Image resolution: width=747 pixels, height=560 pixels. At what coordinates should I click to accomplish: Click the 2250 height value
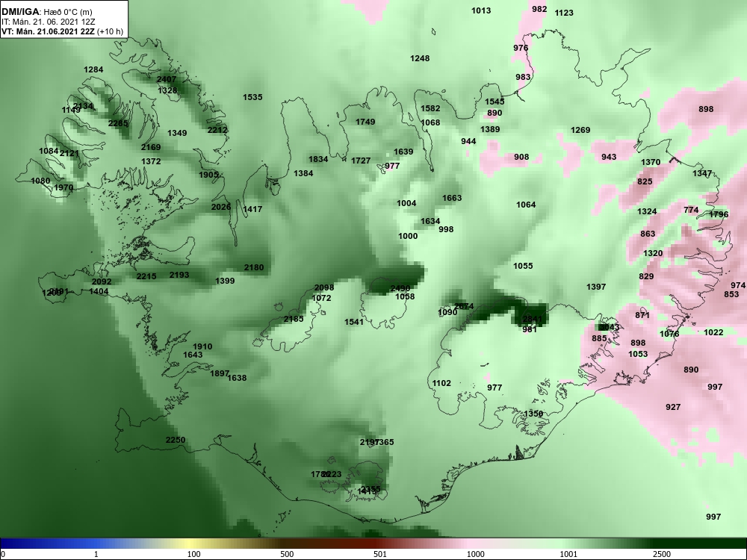pos(176,440)
